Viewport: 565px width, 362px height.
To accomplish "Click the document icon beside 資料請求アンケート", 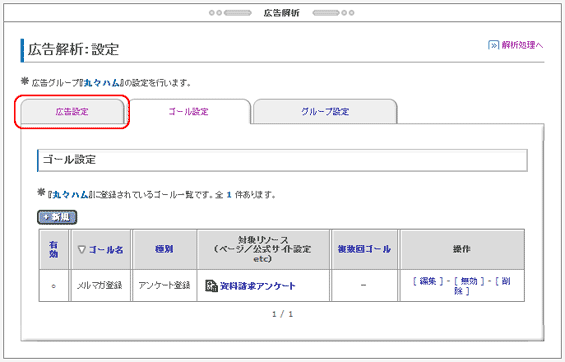I will coord(211,286).
